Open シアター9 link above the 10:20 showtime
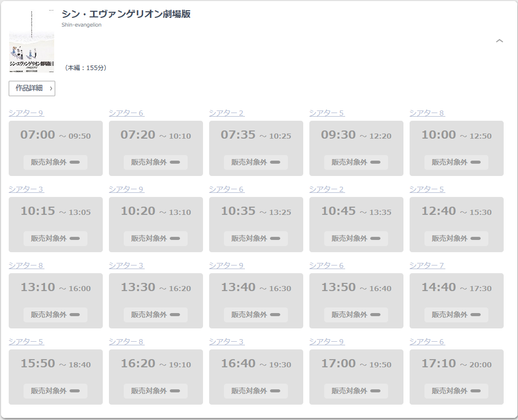 126,189
